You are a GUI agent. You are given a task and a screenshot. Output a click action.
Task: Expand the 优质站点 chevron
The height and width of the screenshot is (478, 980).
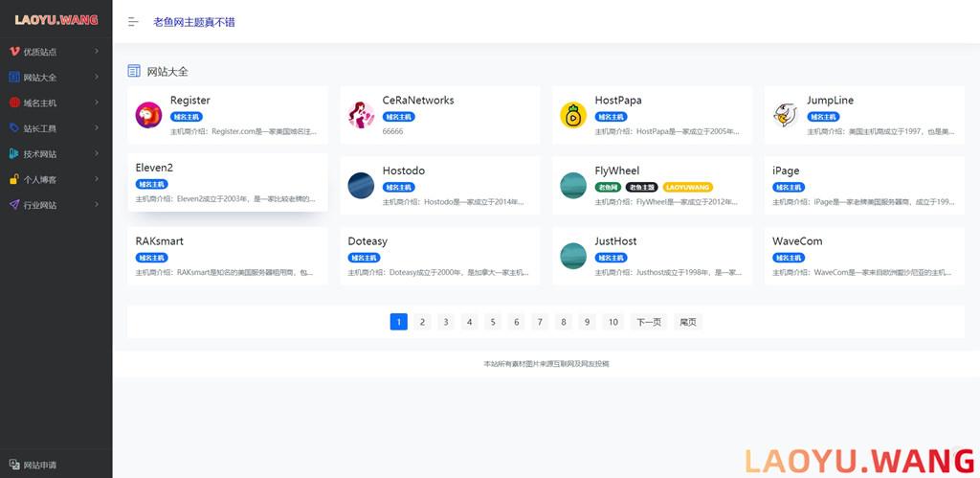coord(97,52)
